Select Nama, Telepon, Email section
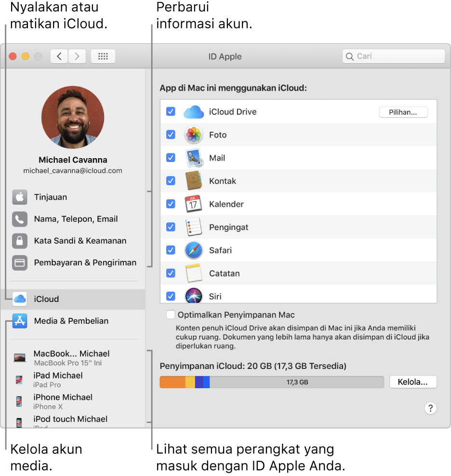Screen dimensions: 451x476 pyautogui.click(x=73, y=219)
